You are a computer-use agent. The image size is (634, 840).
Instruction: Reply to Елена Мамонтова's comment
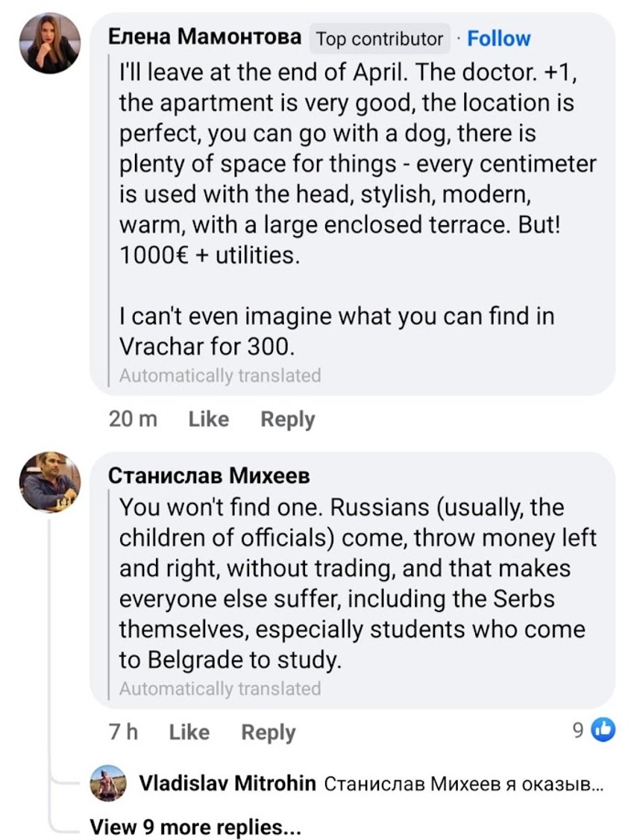coord(288,420)
